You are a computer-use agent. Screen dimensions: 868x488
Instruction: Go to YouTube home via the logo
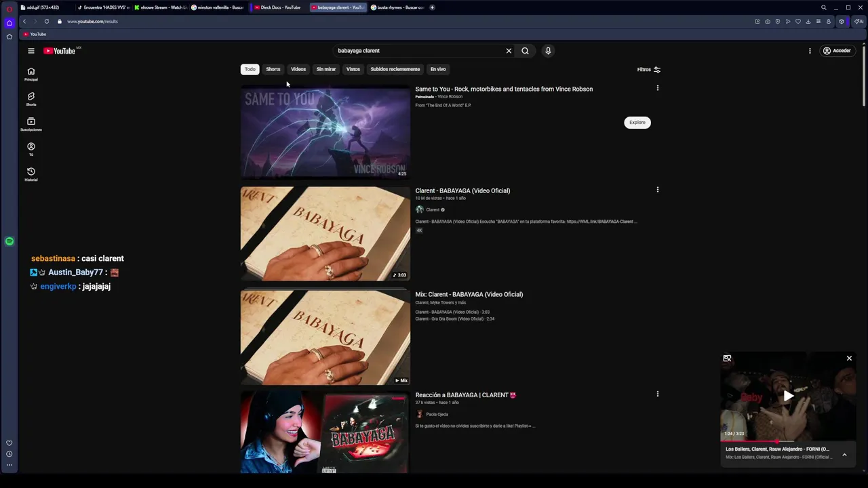[59, 51]
